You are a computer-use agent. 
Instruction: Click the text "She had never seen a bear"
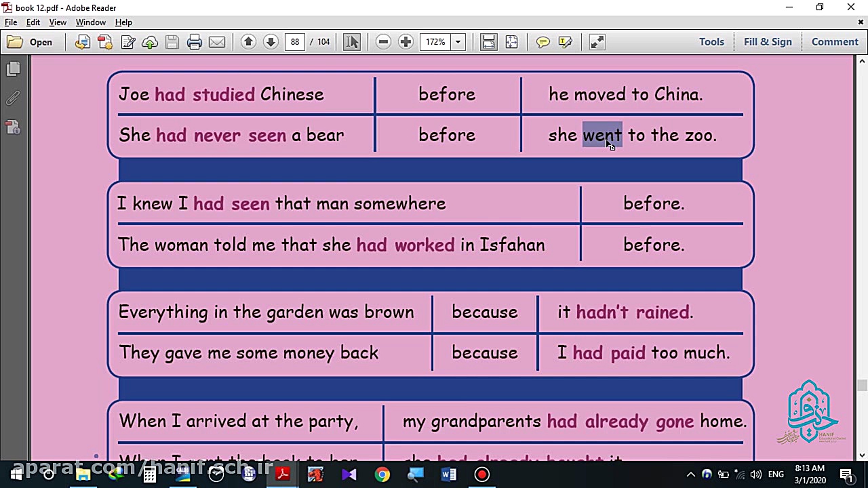tap(231, 135)
